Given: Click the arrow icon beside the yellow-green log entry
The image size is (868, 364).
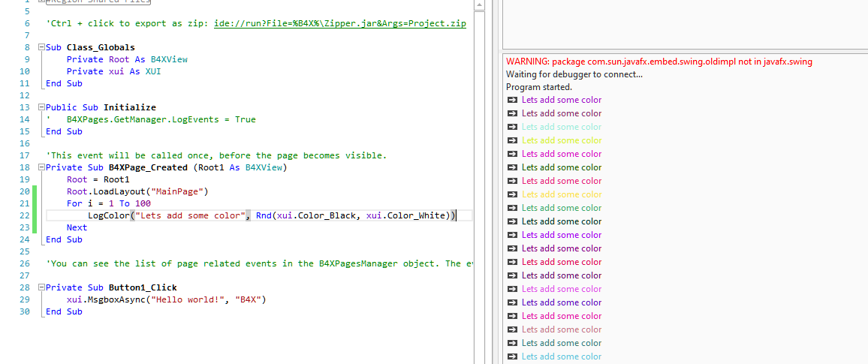Looking at the screenshot, I should pyautogui.click(x=512, y=140).
